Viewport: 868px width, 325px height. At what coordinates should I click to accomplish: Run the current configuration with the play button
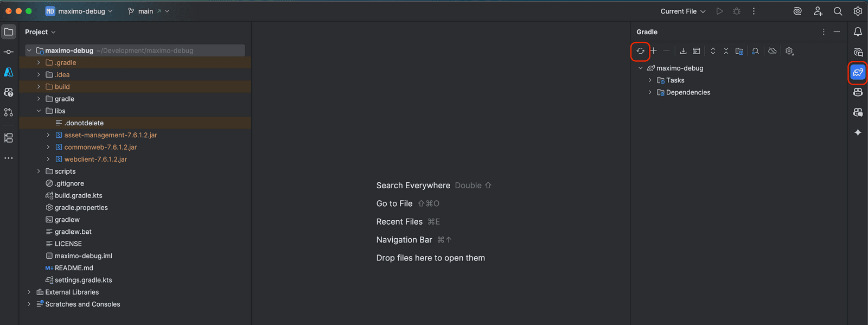[x=719, y=11]
